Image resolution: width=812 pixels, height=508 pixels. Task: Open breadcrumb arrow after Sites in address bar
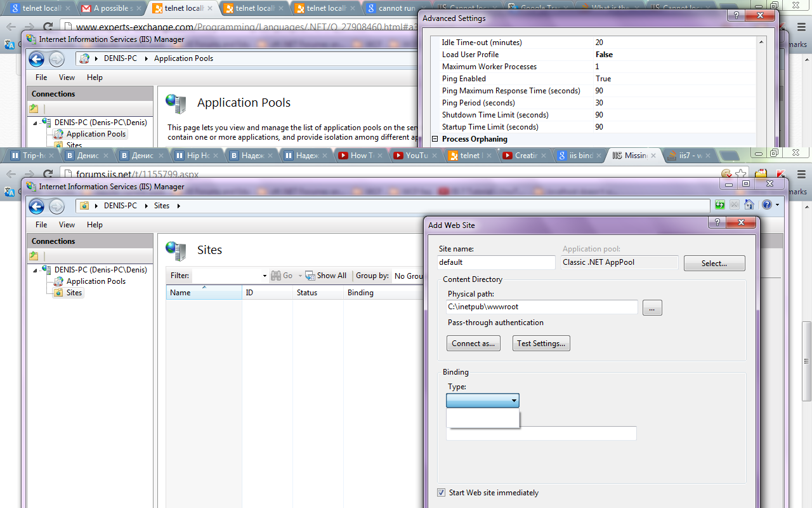(x=178, y=206)
